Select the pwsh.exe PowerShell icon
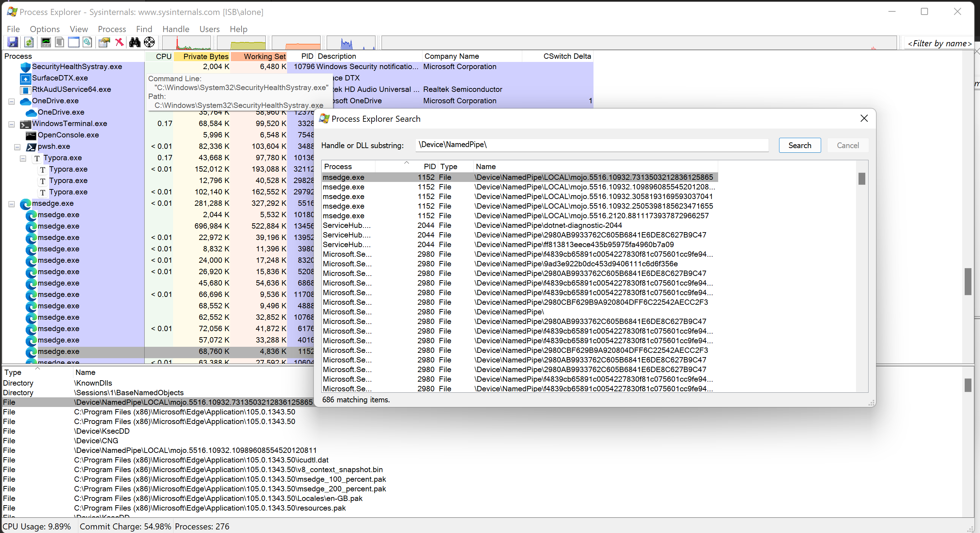980x533 pixels. tap(31, 147)
